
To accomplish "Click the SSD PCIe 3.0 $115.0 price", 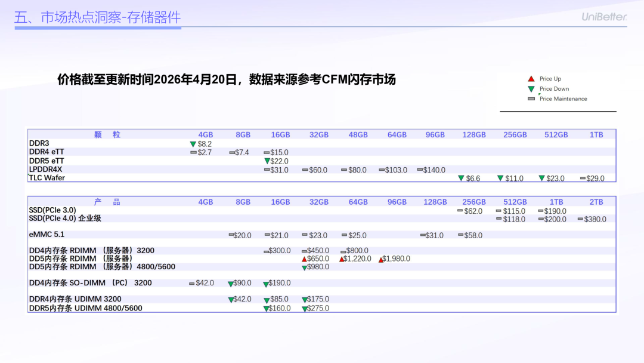I will tap(514, 211).
